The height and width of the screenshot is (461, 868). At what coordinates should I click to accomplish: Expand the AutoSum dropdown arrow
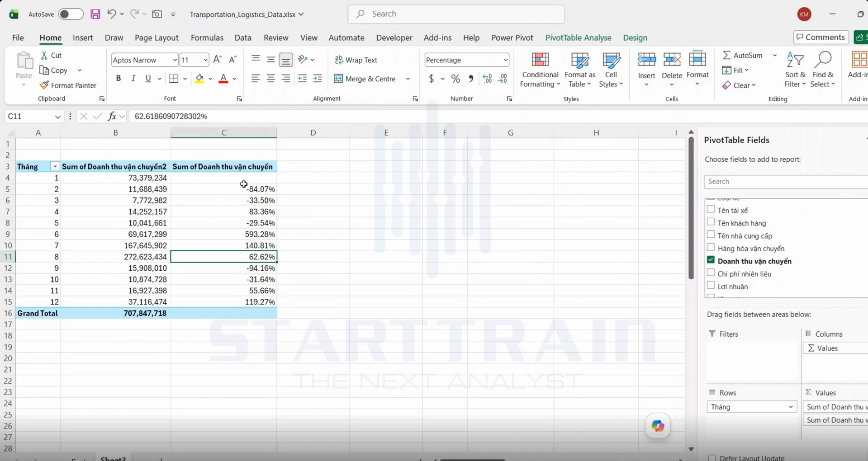pos(775,55)
